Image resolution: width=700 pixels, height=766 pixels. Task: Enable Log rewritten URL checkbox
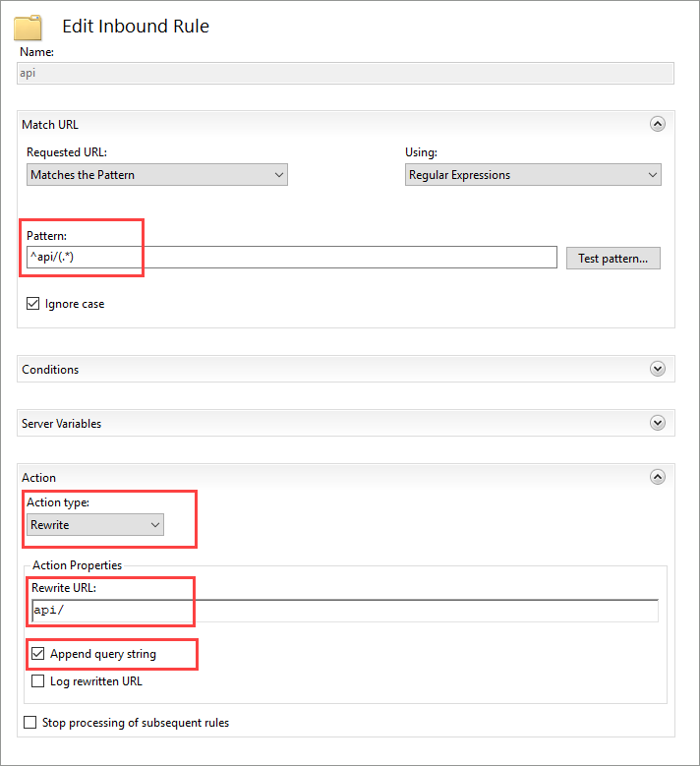[37, 680]
